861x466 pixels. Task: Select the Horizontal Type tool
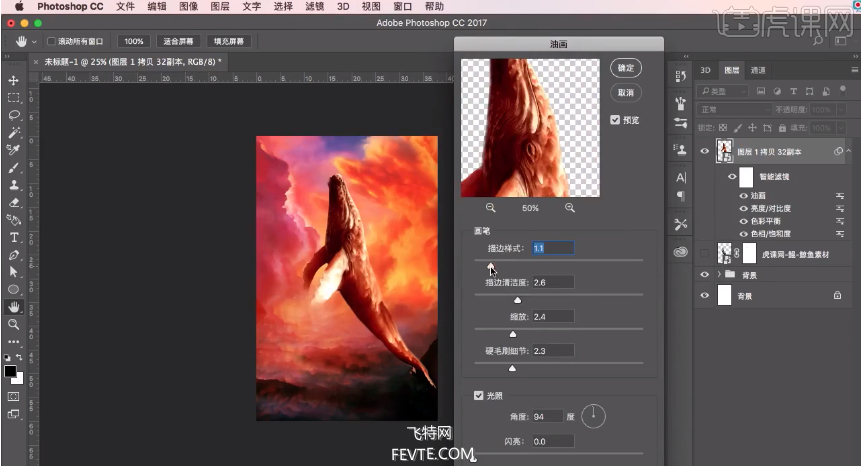point(14,237)
